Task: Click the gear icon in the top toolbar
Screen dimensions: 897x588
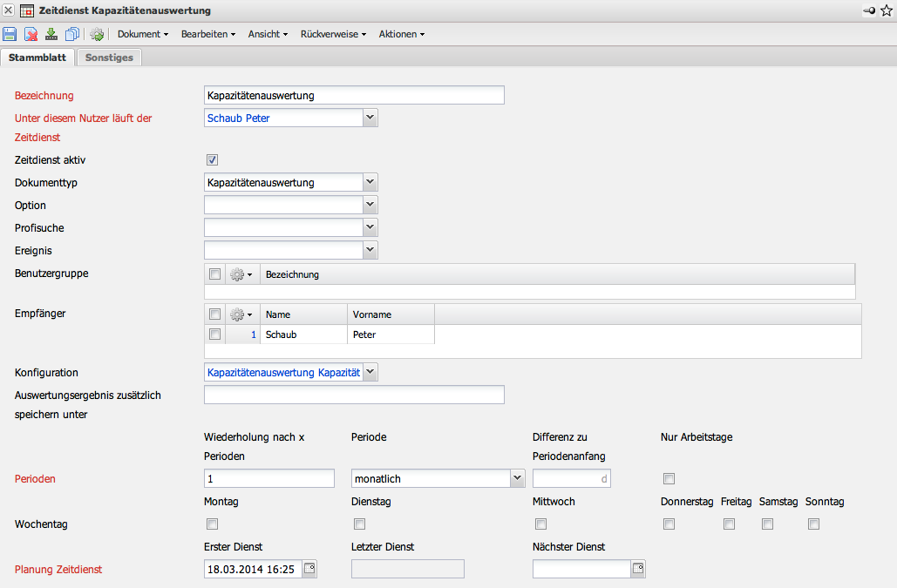Action: 97,34
